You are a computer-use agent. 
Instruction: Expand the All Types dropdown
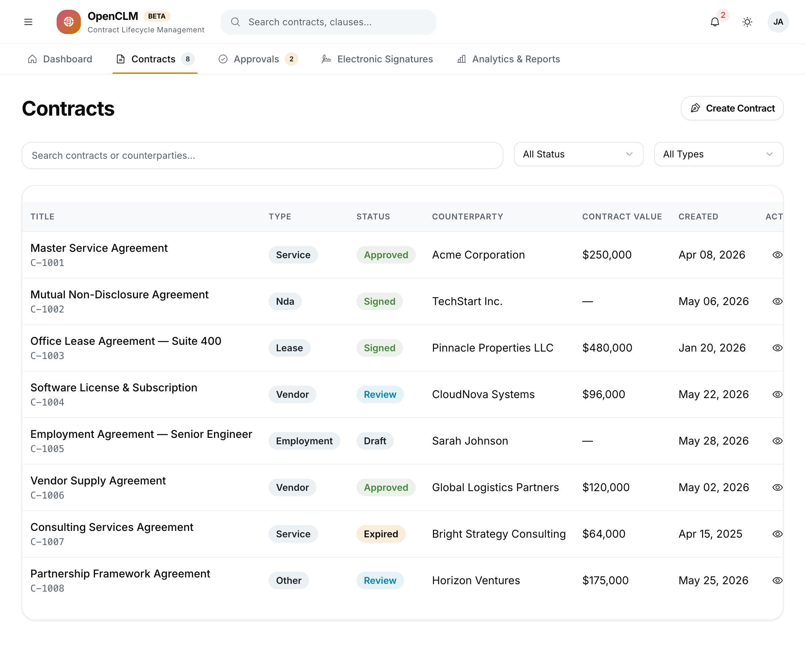point(718,154)
